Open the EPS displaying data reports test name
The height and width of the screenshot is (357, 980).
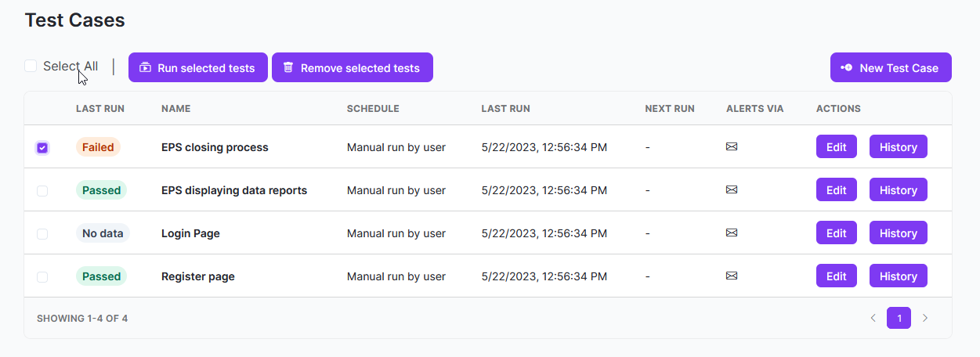[234, 190]
